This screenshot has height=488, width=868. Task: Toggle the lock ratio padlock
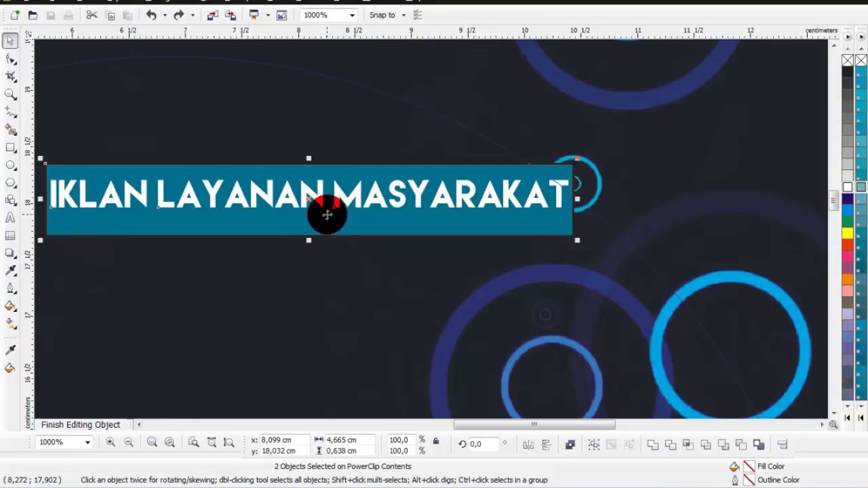click(436, 441)
